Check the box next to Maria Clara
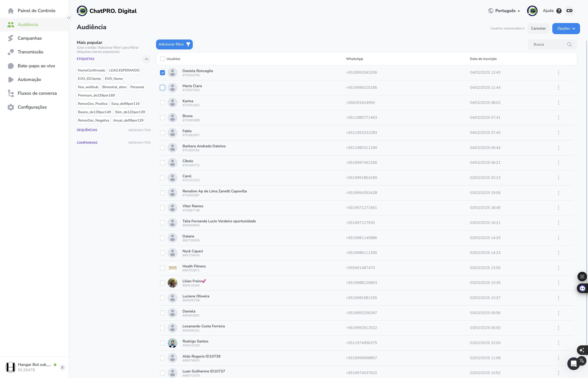The image size is (588, 378). point(162,88)
